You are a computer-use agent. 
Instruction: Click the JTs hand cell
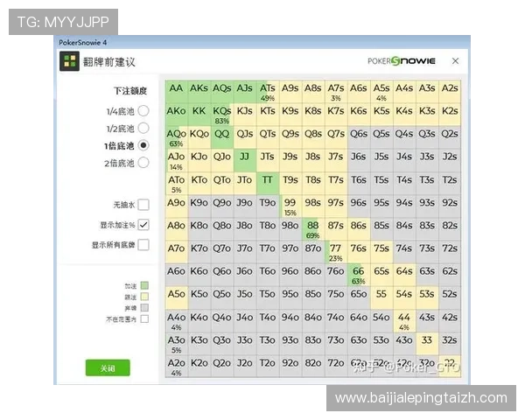point(268,160)
